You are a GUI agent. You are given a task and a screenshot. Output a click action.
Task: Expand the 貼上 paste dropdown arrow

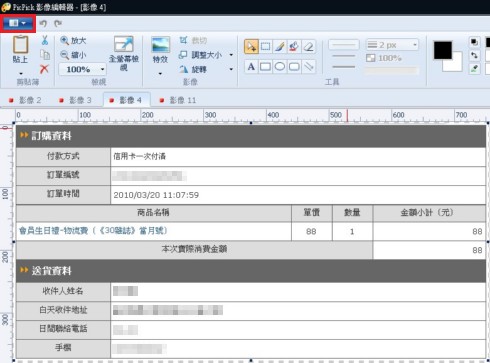tap(21, 73)
